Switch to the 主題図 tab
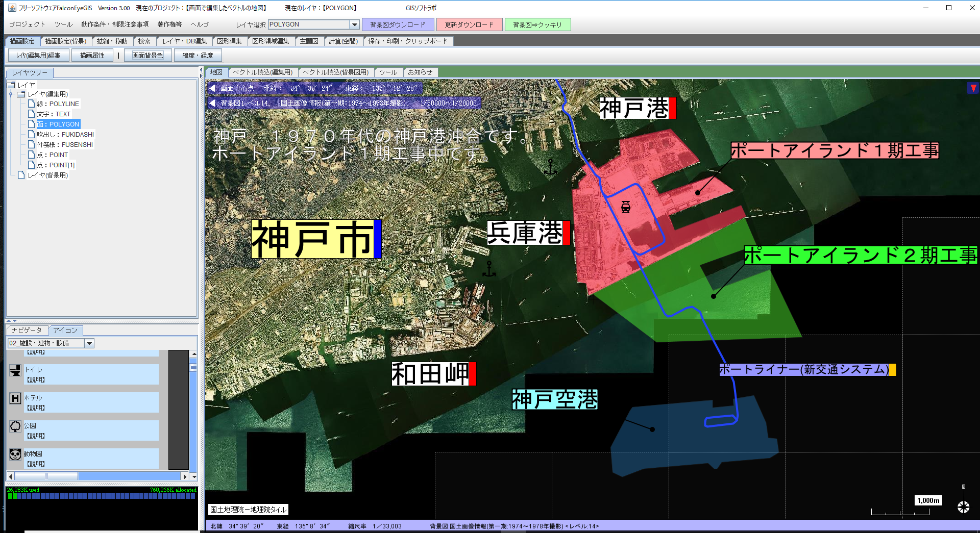The height and width of the screenshot is (533, 980). 309,41
